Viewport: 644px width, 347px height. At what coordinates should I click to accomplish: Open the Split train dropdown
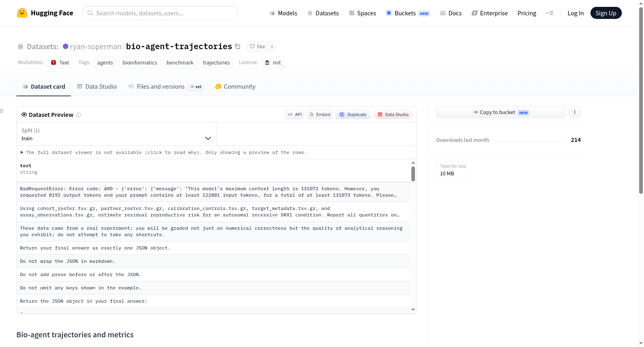click(116, 134)
